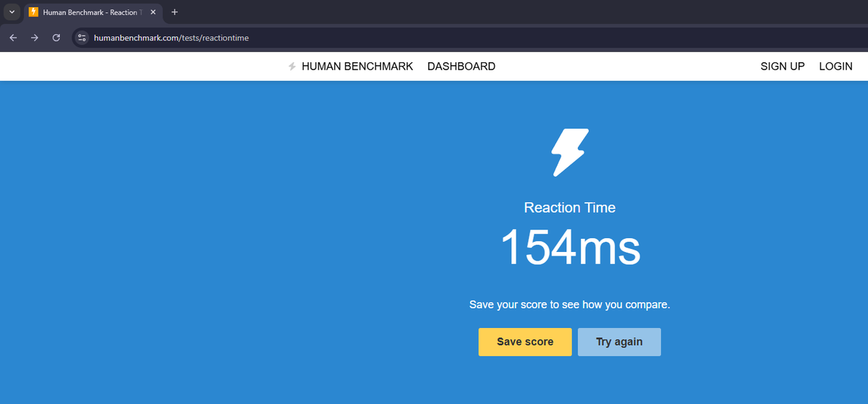Click the yellow Save score button

pyautogui.click(x=525, y=342)
